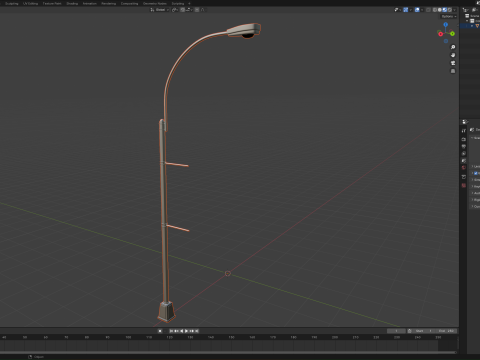
Task: Open the Texture properties tab
Action: (464, 185)
